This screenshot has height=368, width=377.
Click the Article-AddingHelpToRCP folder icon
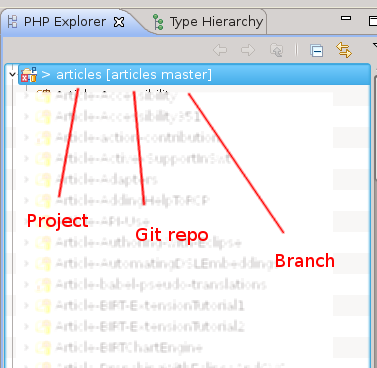pos(43,201)
